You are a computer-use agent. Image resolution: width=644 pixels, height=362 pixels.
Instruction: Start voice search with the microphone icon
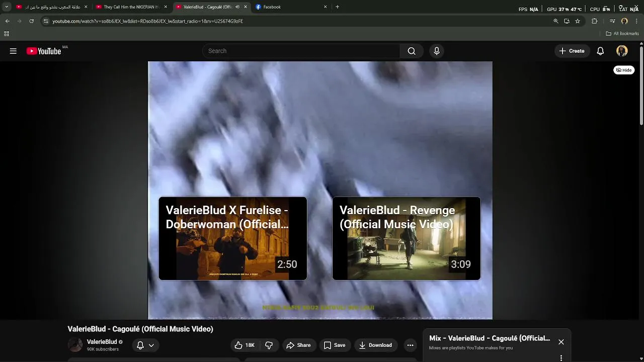437,51
